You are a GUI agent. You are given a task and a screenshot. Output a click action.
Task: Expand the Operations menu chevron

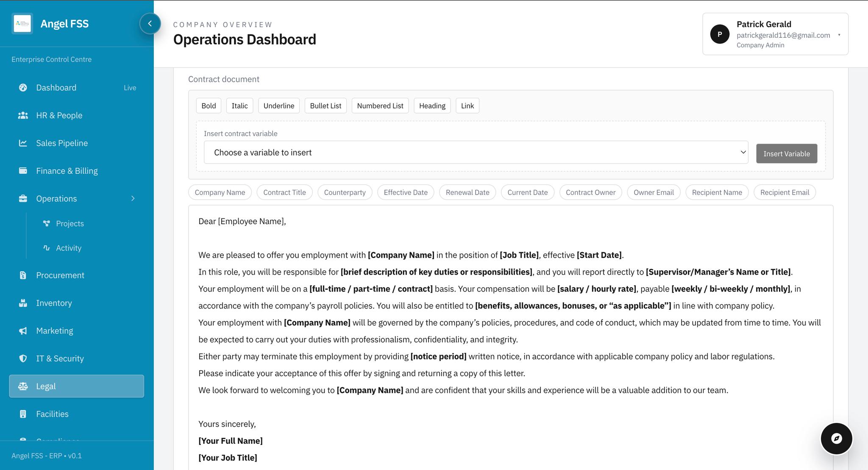tap(133, 199)
